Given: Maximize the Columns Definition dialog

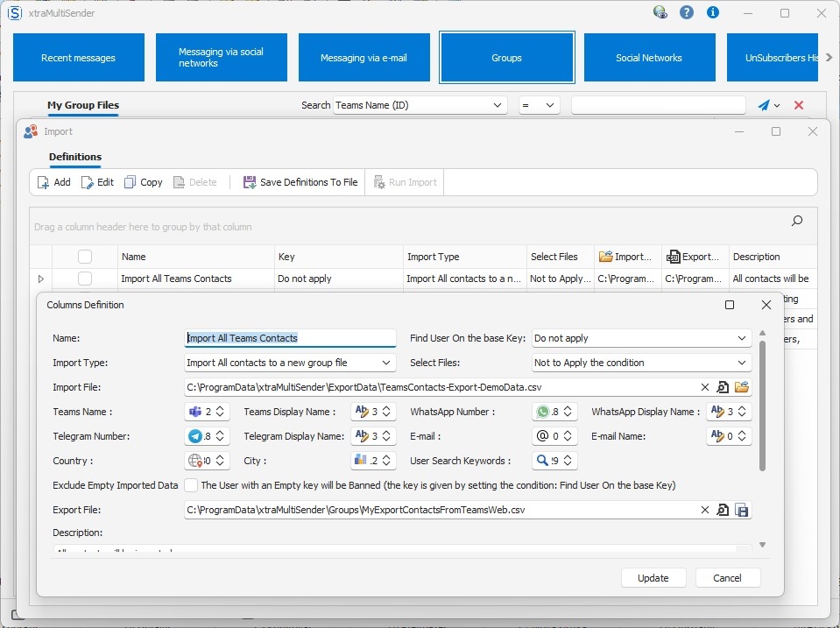Looking at the screenshot, I should [x=729, y=305].
